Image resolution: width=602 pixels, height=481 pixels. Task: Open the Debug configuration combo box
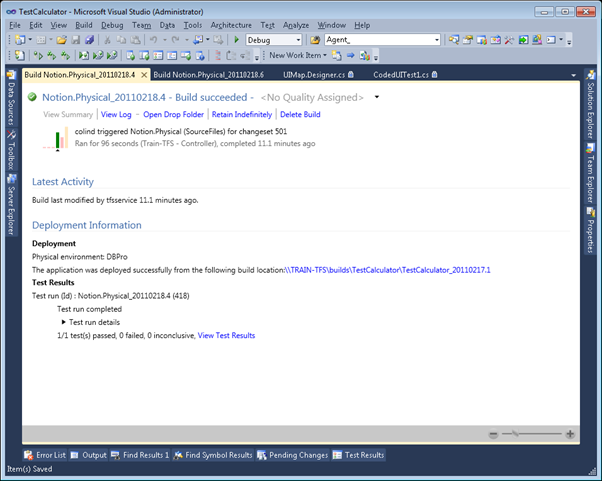(x=274, y=40)
